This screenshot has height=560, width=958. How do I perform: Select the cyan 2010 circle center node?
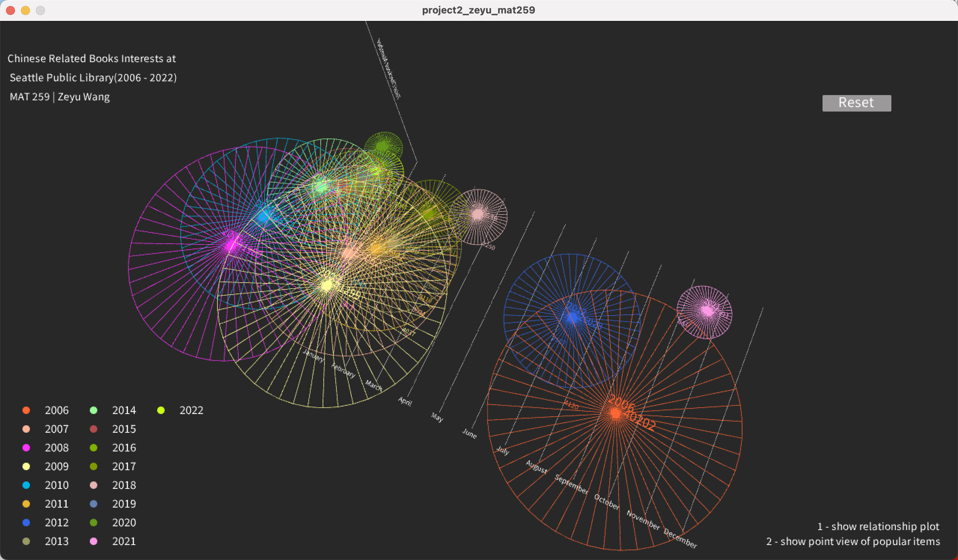click(x=263, y=217)
